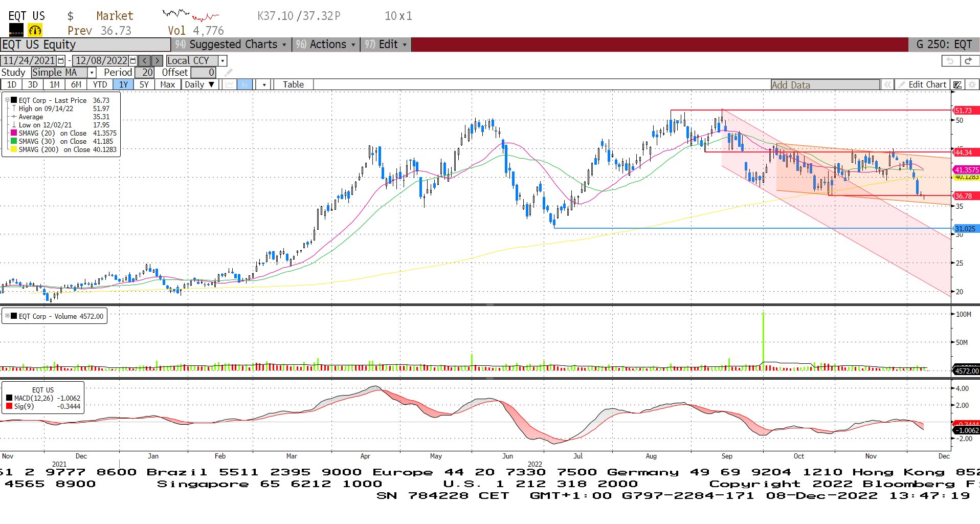Open chart settings gear icon

(x=972, y=84)
